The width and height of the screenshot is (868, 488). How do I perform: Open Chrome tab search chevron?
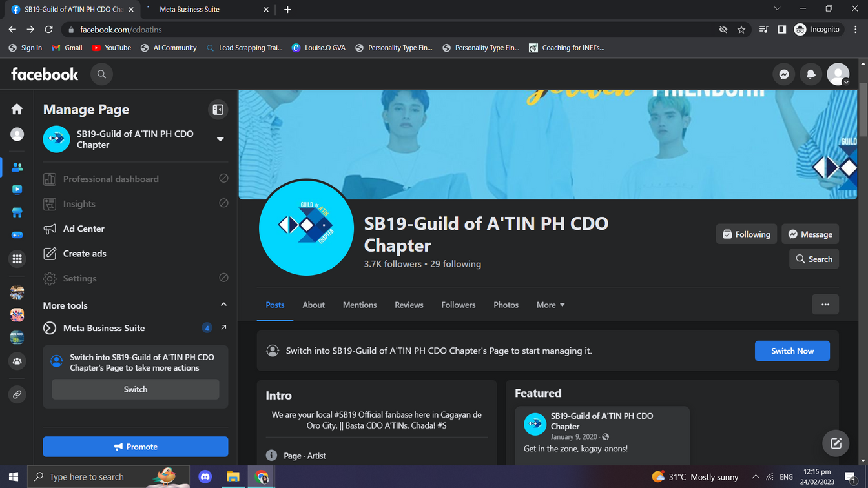tap(777, 9)
